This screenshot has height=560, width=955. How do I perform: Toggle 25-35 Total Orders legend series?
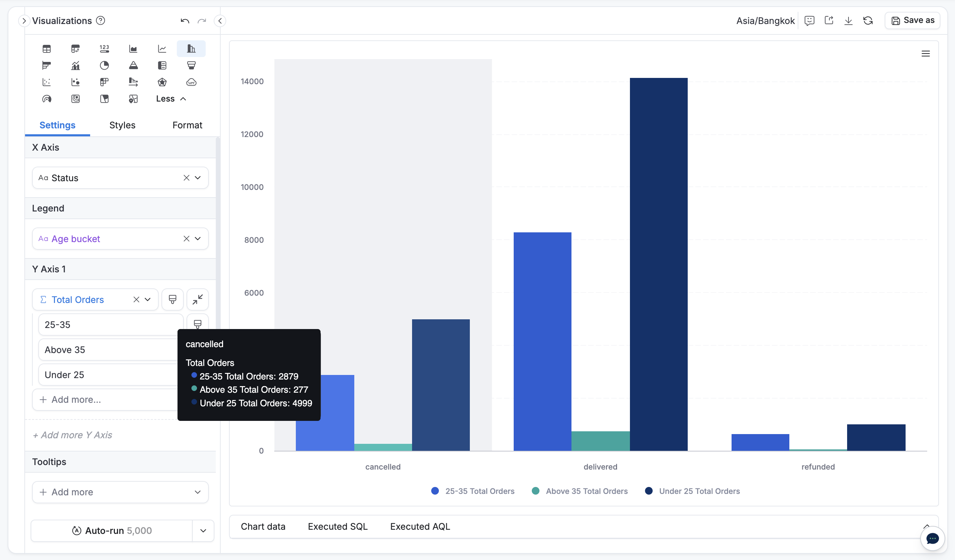click(473, 491)
